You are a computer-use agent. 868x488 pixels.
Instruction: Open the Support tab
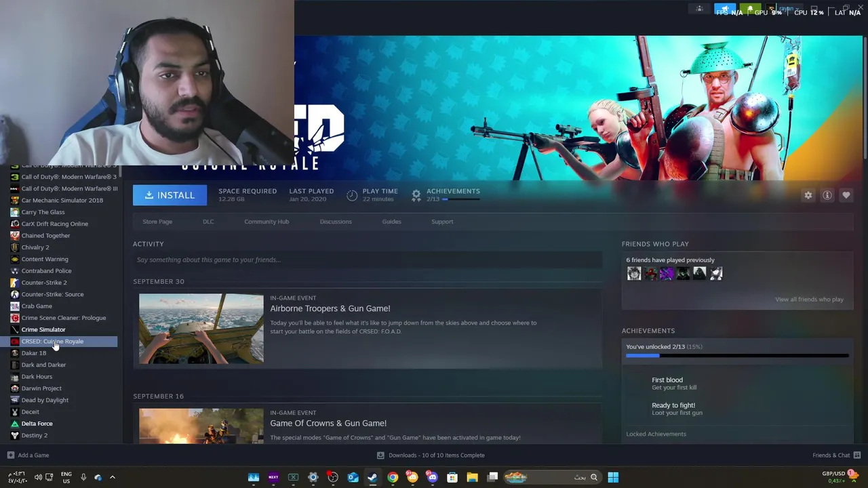(442, 222)
